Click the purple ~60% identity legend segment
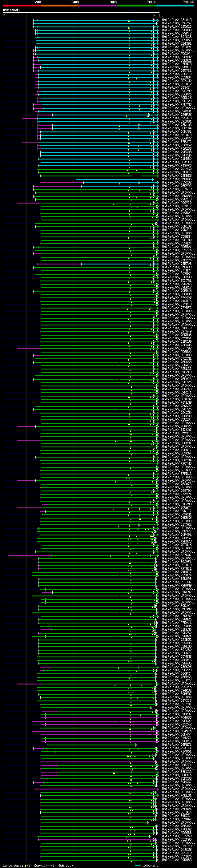 click(x=99, y=6)
